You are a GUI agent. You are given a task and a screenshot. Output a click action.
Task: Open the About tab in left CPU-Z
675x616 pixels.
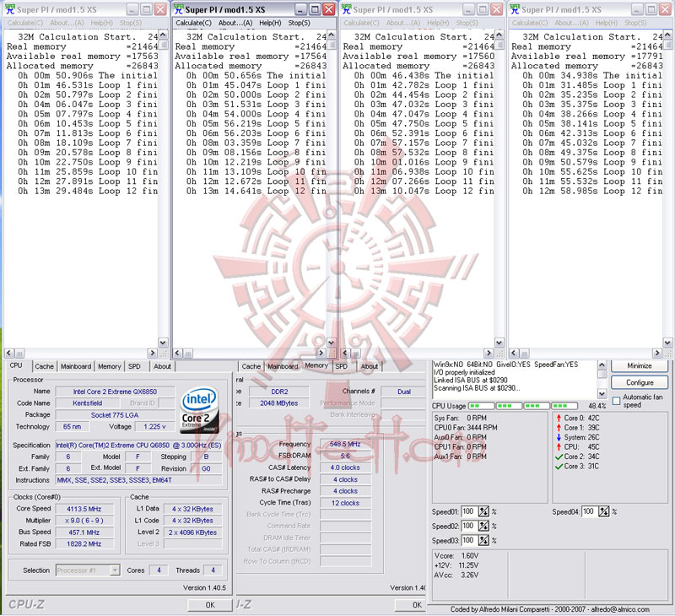[x=162, y=366]
